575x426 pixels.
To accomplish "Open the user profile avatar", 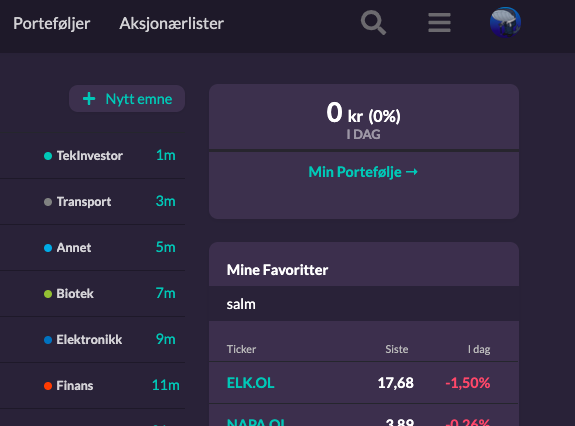I will [505, 23].
